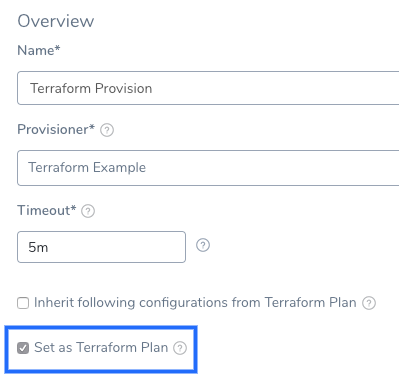The image size is (399, 378).
Task: Open the Provisioner dropdown showing Terraform Example
Action: tap(208, 168)
